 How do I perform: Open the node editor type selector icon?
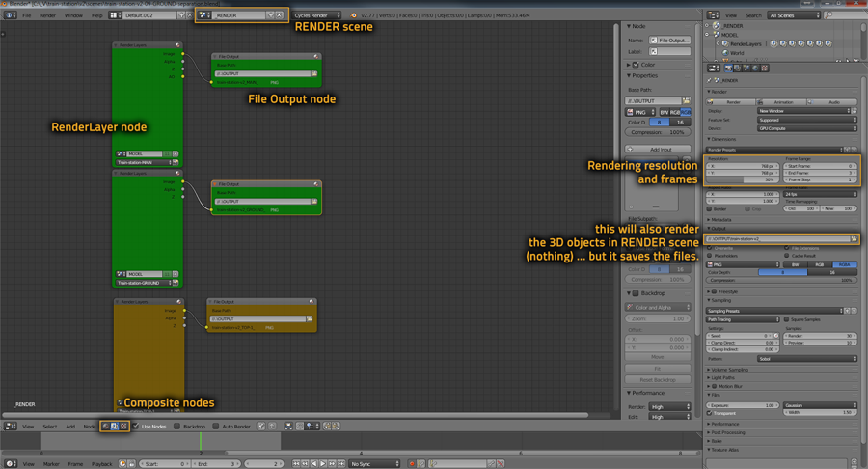pos(10,427)
